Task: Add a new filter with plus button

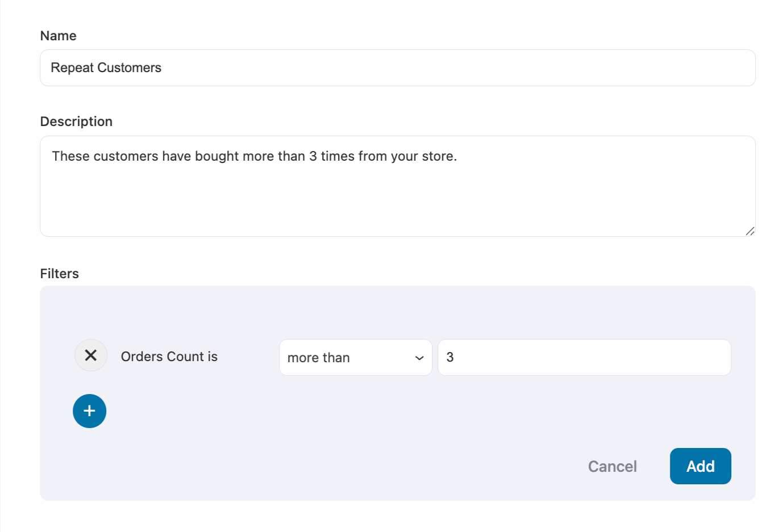Action: click(x=90, y=411)
